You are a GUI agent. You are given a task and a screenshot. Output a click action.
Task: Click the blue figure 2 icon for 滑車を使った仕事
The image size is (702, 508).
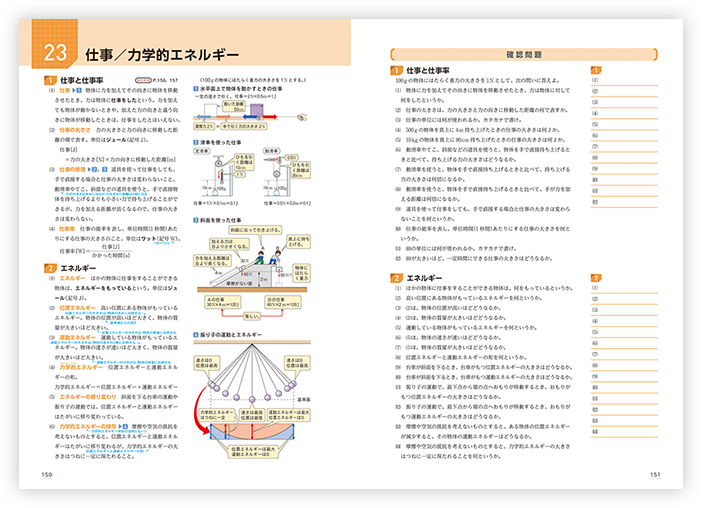(195, 143)
